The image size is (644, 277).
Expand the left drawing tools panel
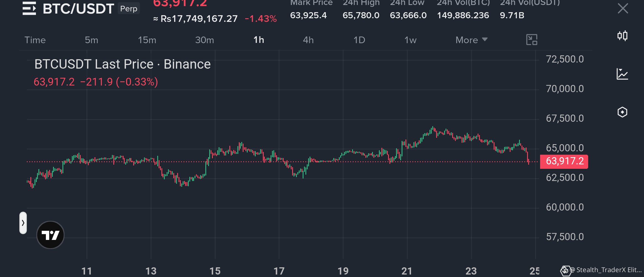tap(23, 223)
